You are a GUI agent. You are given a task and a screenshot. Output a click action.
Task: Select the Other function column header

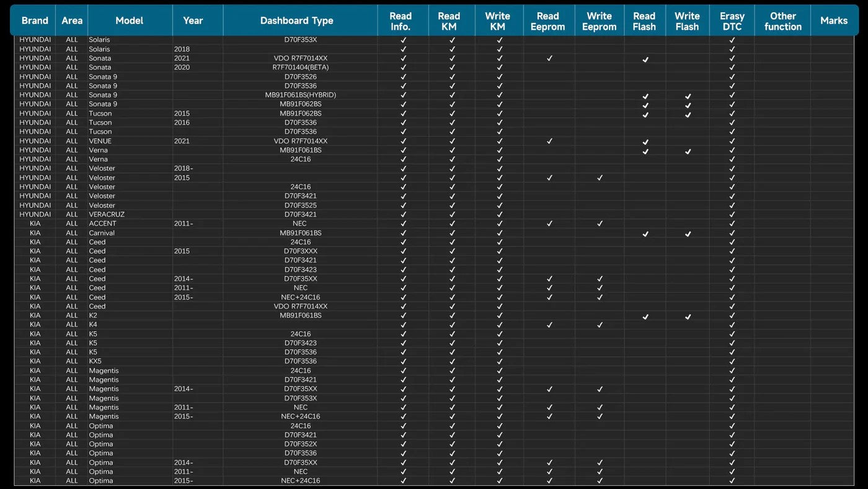[x=782, y=21]
